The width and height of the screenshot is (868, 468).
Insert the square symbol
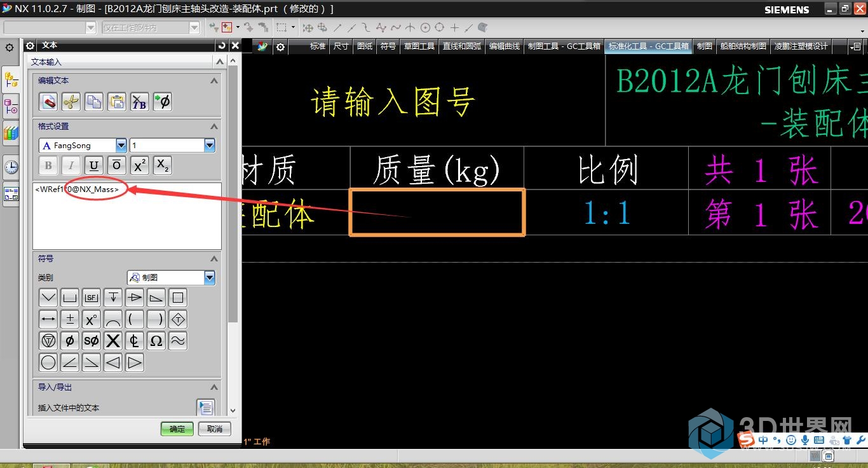point(178,298)
